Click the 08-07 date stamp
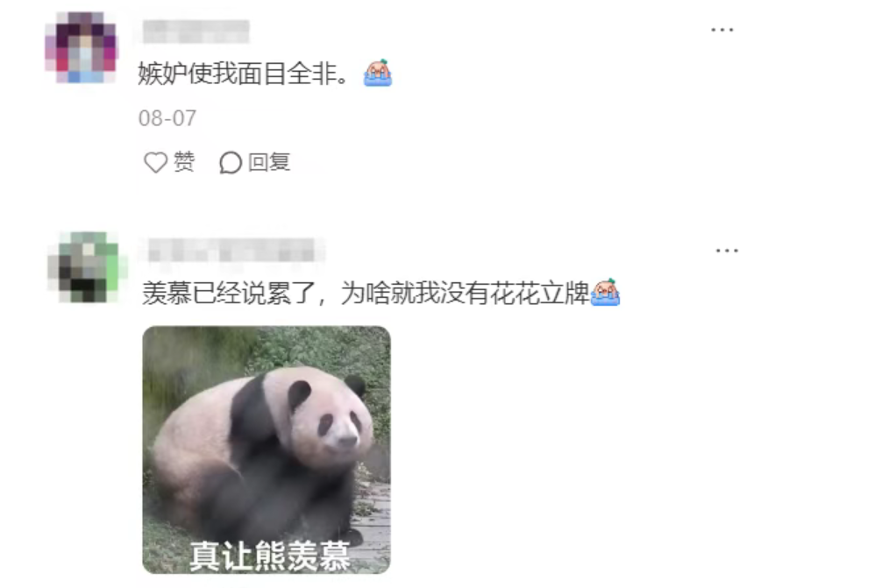Viewport: 889px width, 588px height. (x=167, y=117)
